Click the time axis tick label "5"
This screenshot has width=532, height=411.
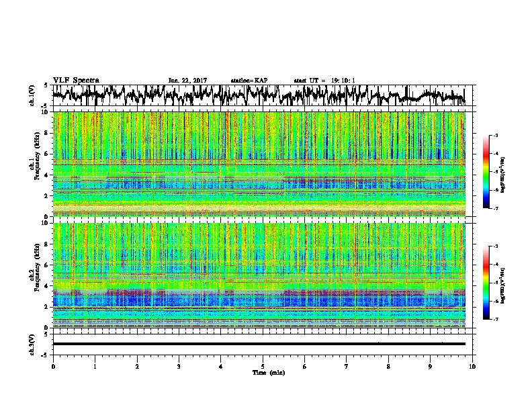[x=263, y=367]
